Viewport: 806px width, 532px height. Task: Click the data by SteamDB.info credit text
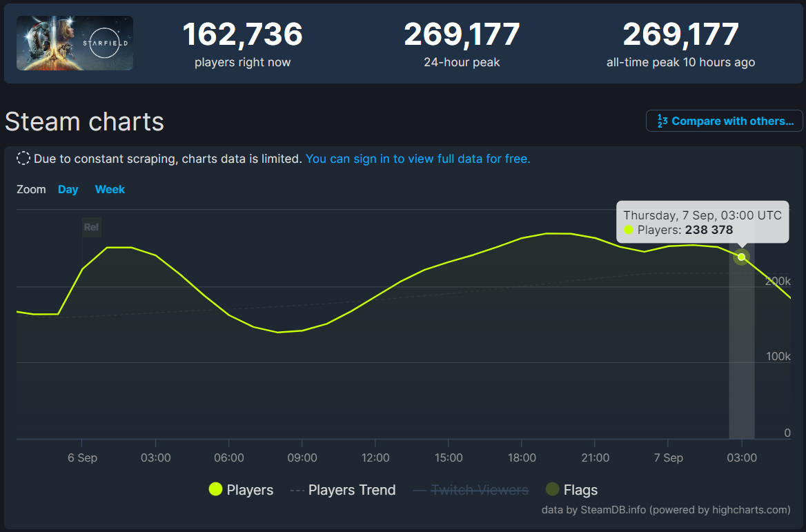666,510
